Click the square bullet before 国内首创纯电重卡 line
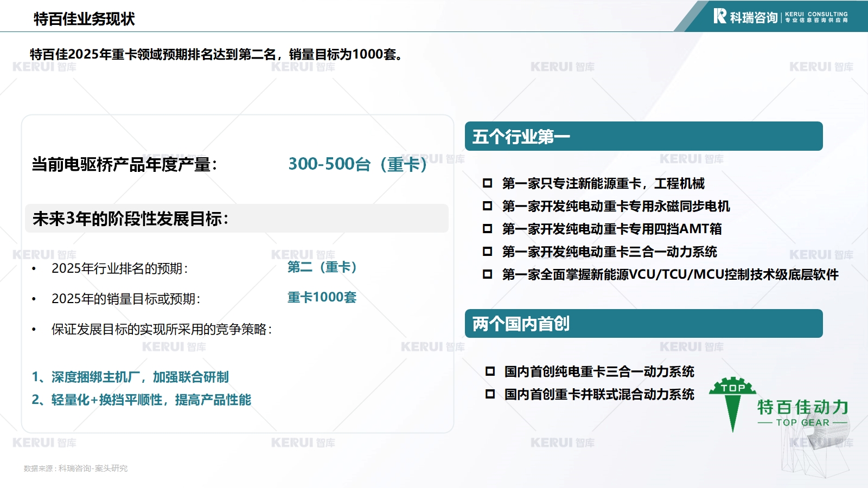 (x=490, y=371)
